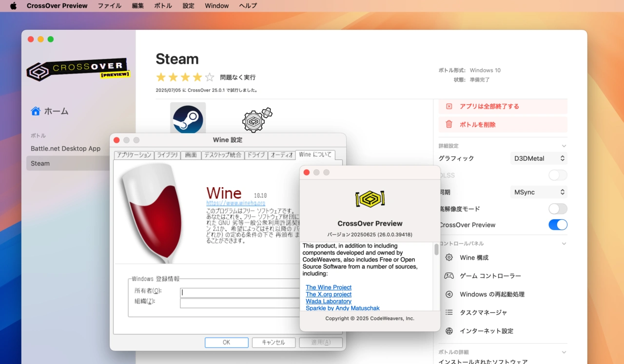Screen dimensions: 624x364
Task: Click the Home house icon in sidebar
Action: pos(36,111)
